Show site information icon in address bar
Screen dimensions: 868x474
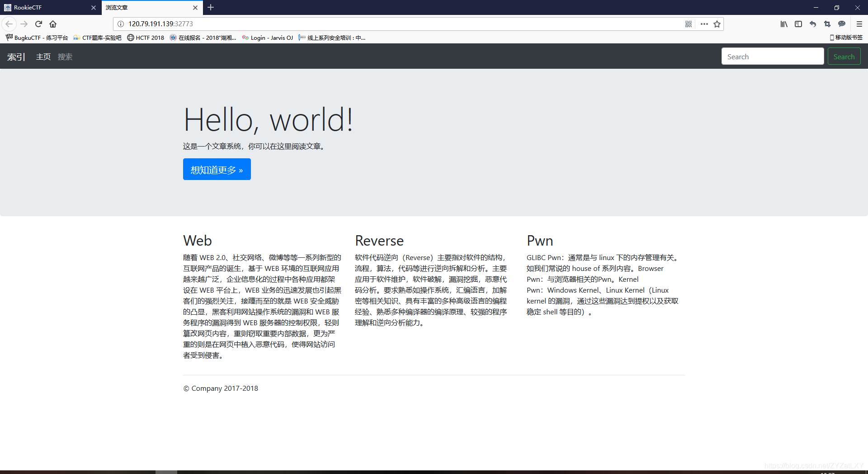pos(121,24)
